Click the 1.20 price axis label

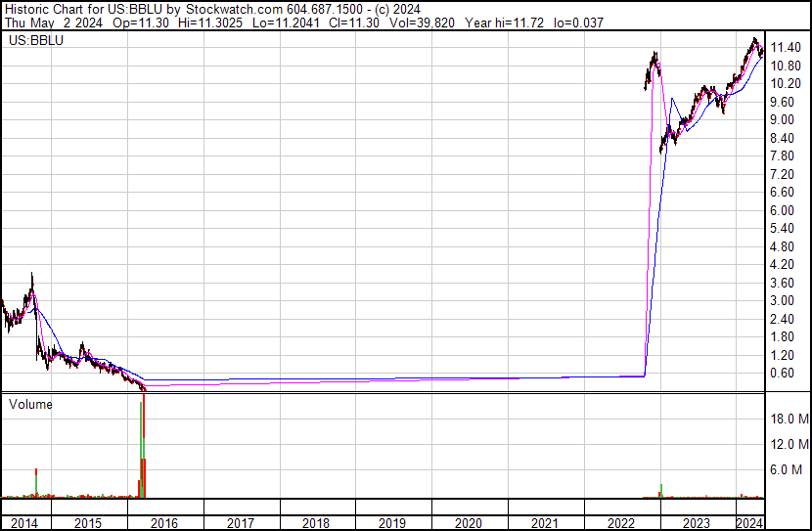782,356
